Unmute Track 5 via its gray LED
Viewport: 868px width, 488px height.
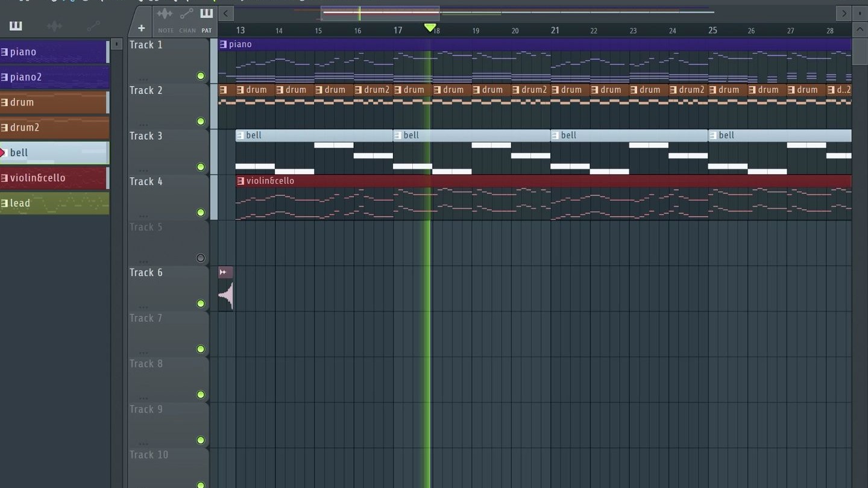tap(201, 258)
